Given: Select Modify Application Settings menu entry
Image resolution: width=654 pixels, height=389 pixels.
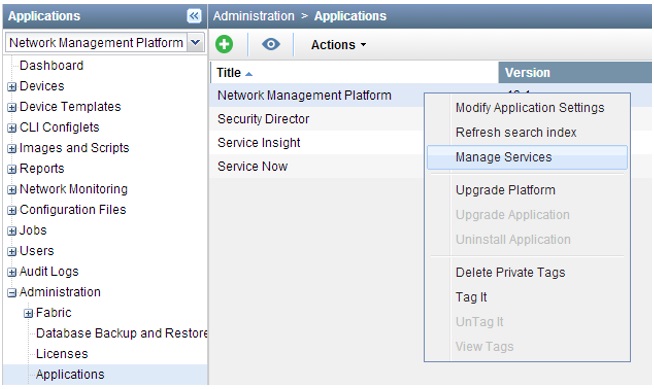Looking at the screenshot, I should [x=530, y=108].
